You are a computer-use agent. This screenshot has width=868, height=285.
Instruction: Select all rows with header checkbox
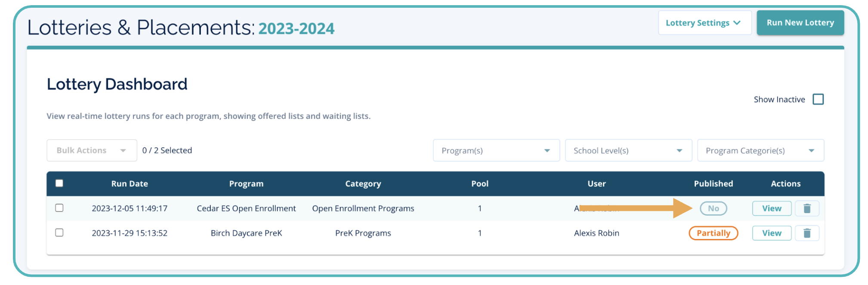click(x=59, y=183)
